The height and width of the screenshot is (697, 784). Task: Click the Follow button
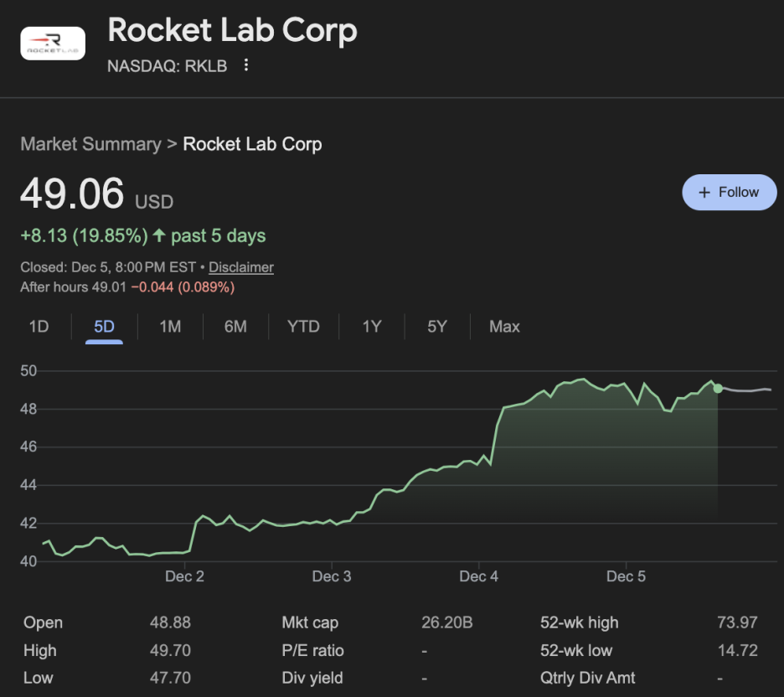pyautogui.click(x=729, y=192)
